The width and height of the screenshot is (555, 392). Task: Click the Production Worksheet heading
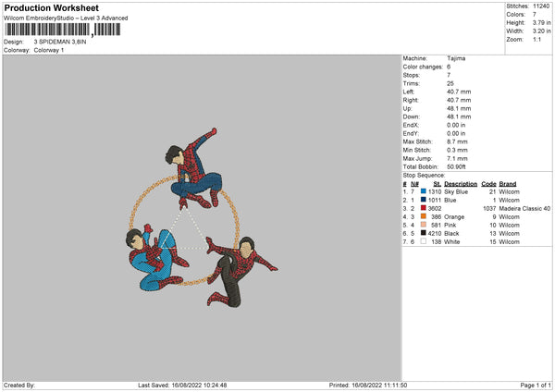tap(51, 7)
